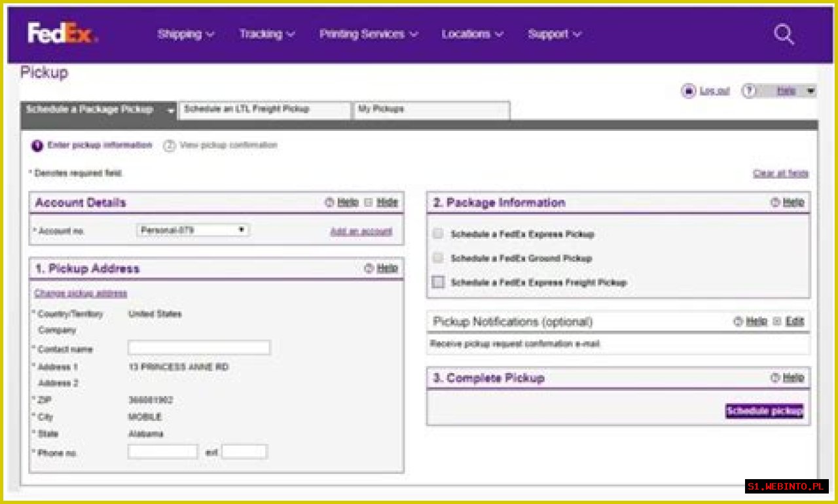Image resolution: width=838 pixels, height=504 pixels.
Task: Open the Account no. dropdown
Action: point(192,230)
